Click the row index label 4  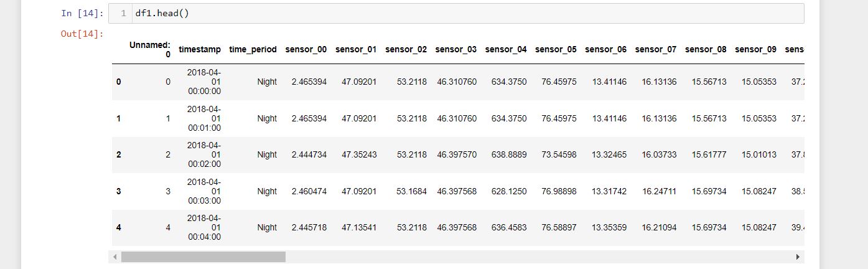click(118, 228)
